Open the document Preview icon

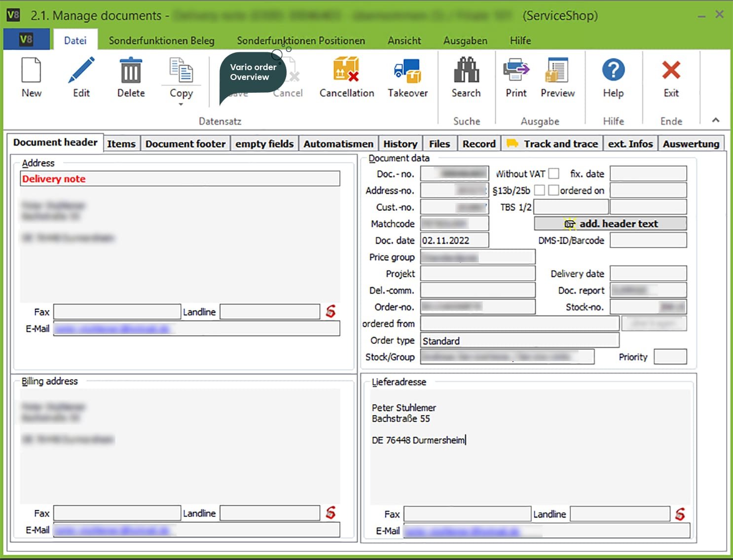pos(557,70)
